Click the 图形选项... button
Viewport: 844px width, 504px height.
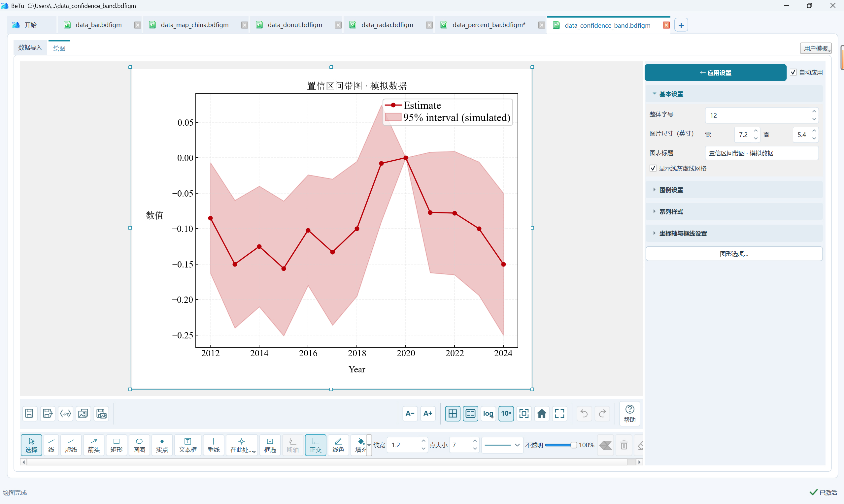pos(734,254)
